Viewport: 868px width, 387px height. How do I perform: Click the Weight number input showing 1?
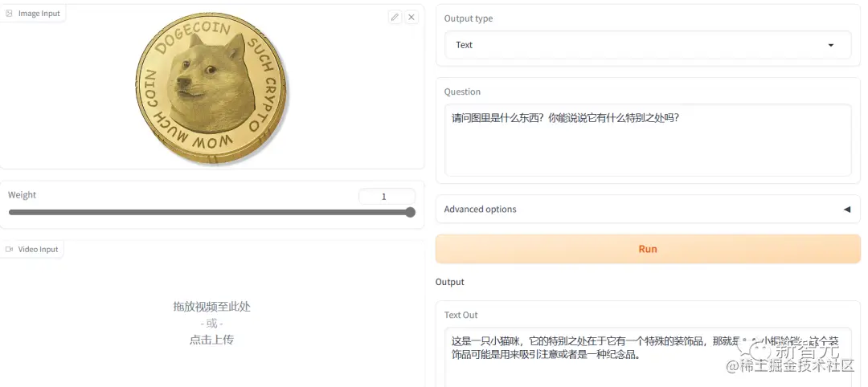click(x=387, y=196)
